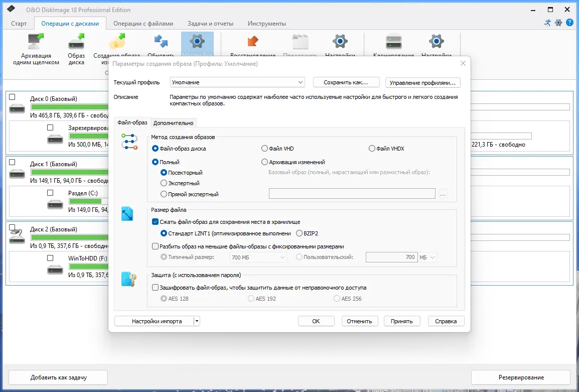Confirm with the OK button
This screenshot has height=392, width=579.
click(316, 321)
